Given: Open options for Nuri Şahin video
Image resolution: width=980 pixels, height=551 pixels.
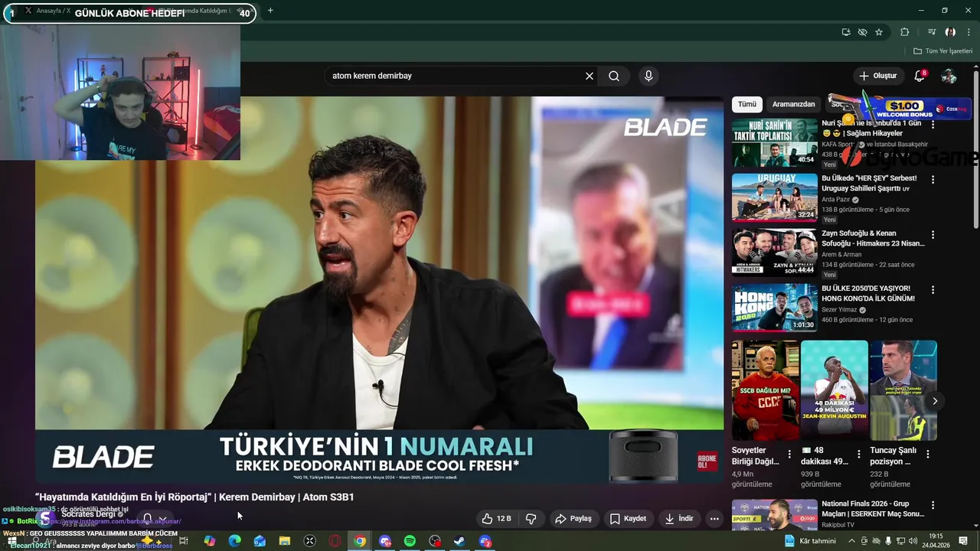Looking at the screenshot, I should [x=933, y=124].
